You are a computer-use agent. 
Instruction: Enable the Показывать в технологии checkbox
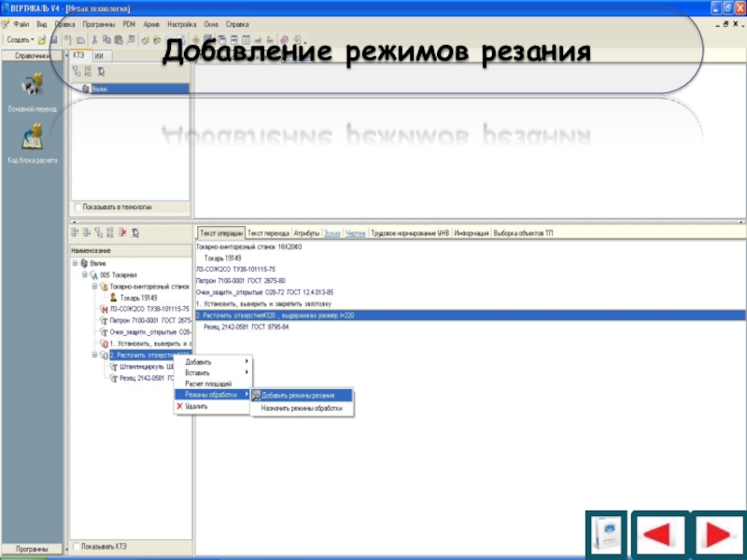point(77,206)
